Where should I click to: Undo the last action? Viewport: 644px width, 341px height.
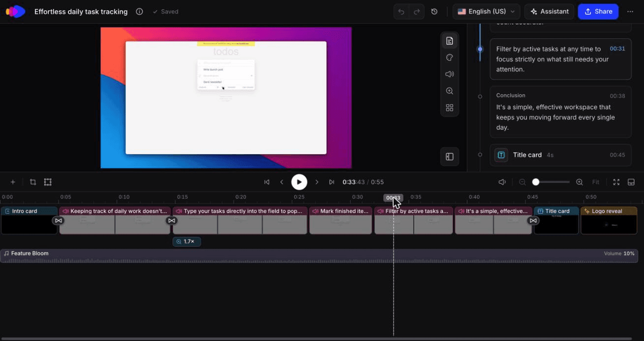click(401, 11)
